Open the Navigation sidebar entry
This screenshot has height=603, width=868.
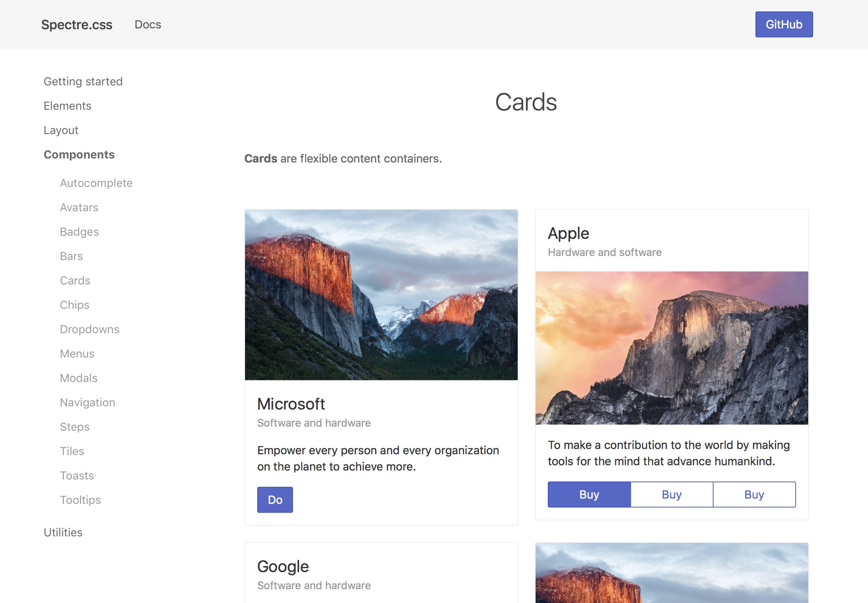(88, 402)
